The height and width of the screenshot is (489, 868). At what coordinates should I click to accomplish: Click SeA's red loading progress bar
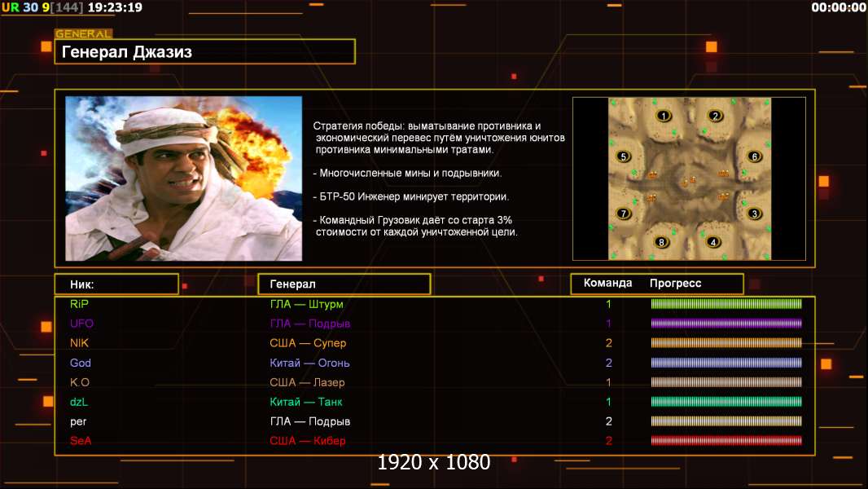click(726, 441)
